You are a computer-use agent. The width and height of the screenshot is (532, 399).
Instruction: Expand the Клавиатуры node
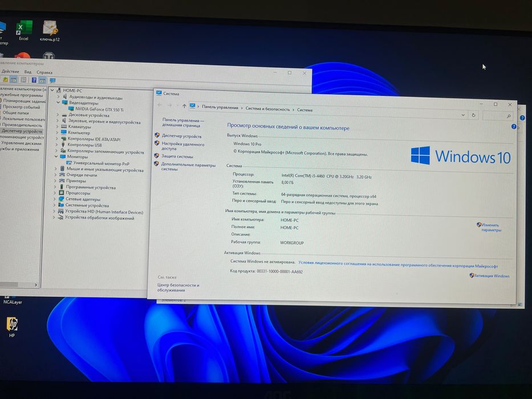click(x=58, y=127)
